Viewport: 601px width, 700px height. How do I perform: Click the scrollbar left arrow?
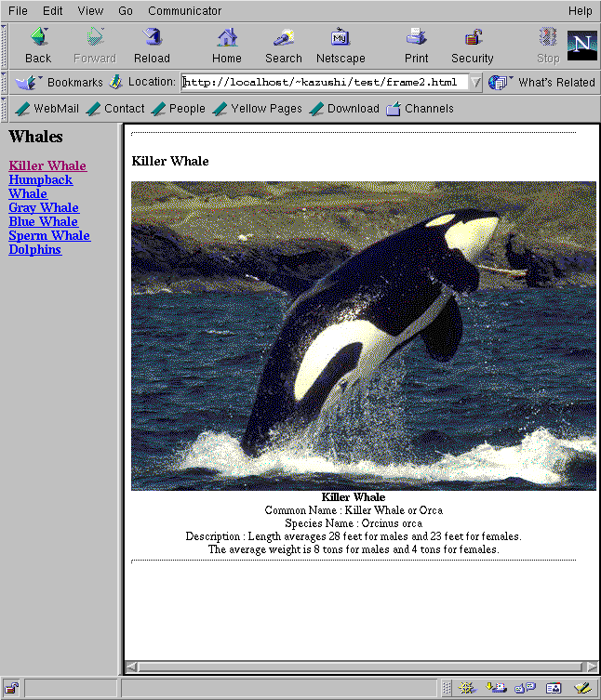(x=132, y=667)
